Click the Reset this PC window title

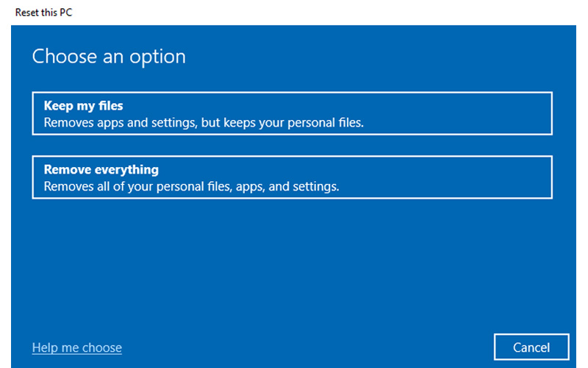(43, 13)
